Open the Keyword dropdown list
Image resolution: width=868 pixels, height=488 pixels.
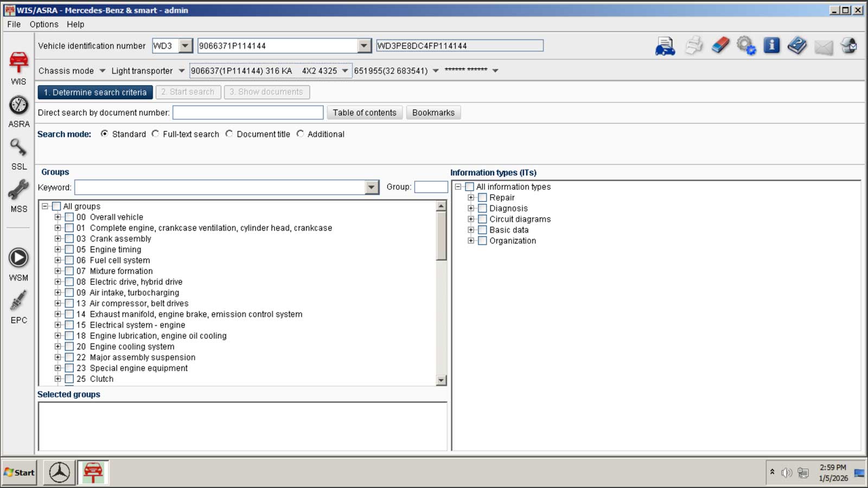[371, 188]
